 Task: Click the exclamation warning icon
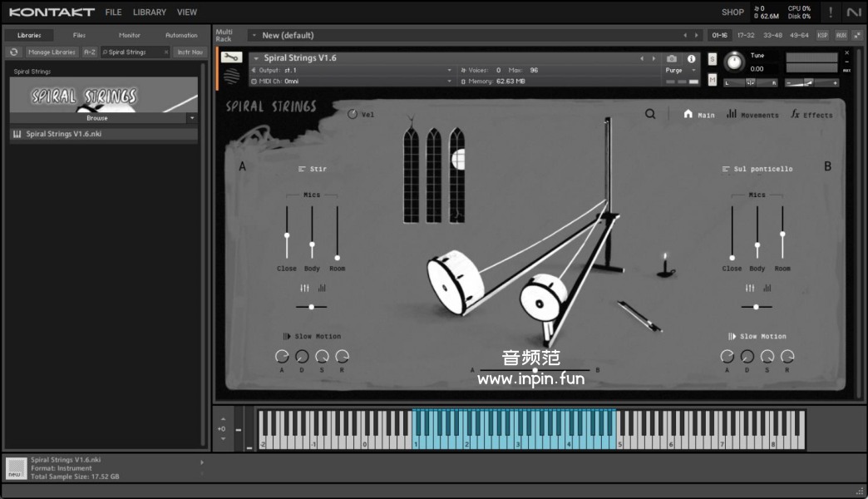click(x=831, y=12)
